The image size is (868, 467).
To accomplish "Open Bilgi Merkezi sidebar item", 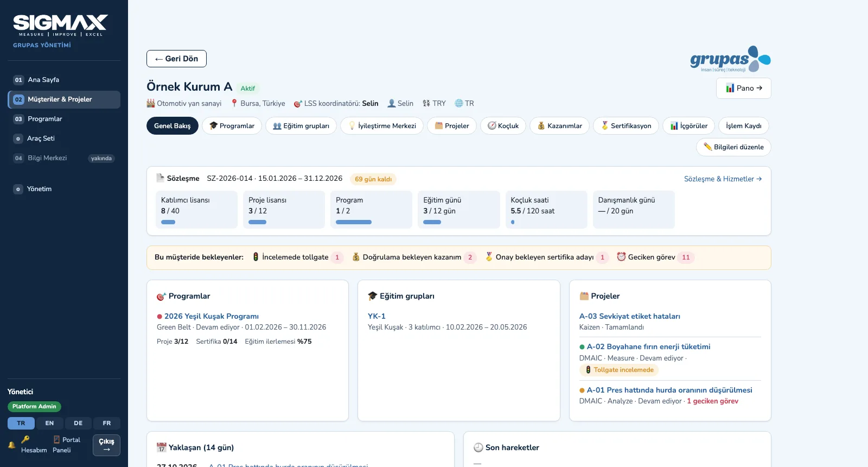I will (64, 158).
